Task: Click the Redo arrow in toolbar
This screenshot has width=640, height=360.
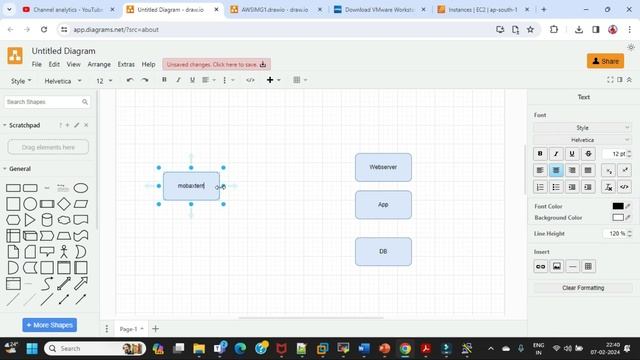Action: 145,80
